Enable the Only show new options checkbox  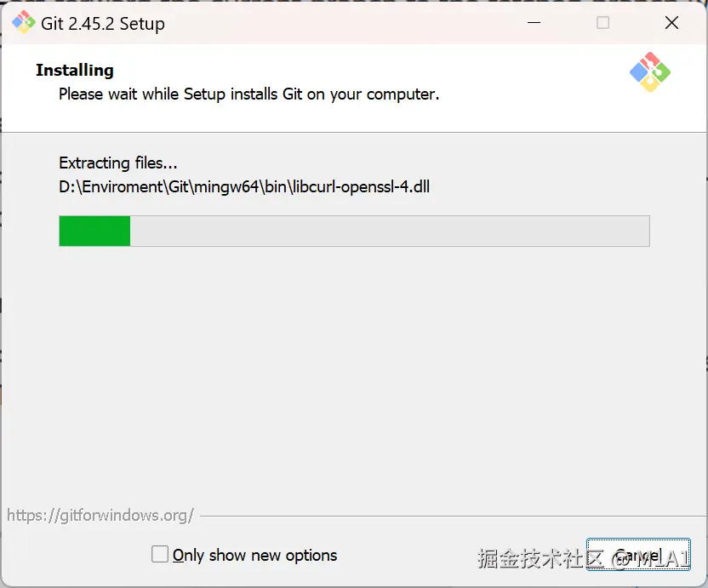(x=160, y=554)
